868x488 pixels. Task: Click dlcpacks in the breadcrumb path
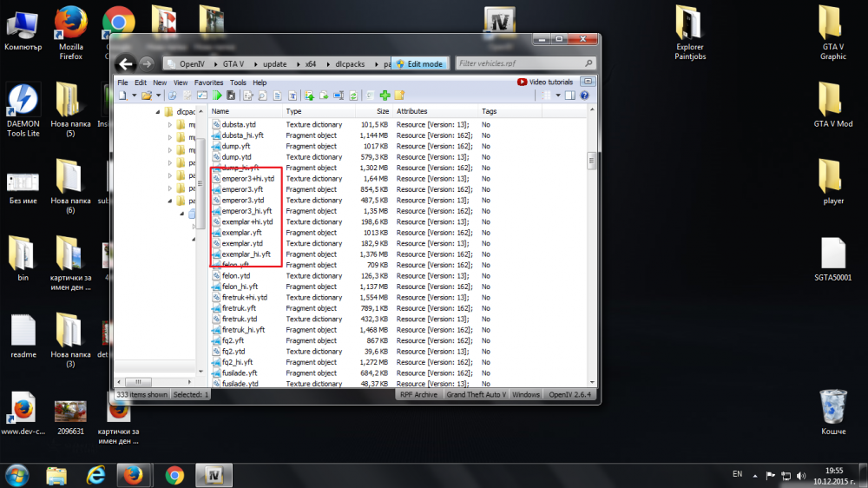pyautogui.click(x=350, y=64)
